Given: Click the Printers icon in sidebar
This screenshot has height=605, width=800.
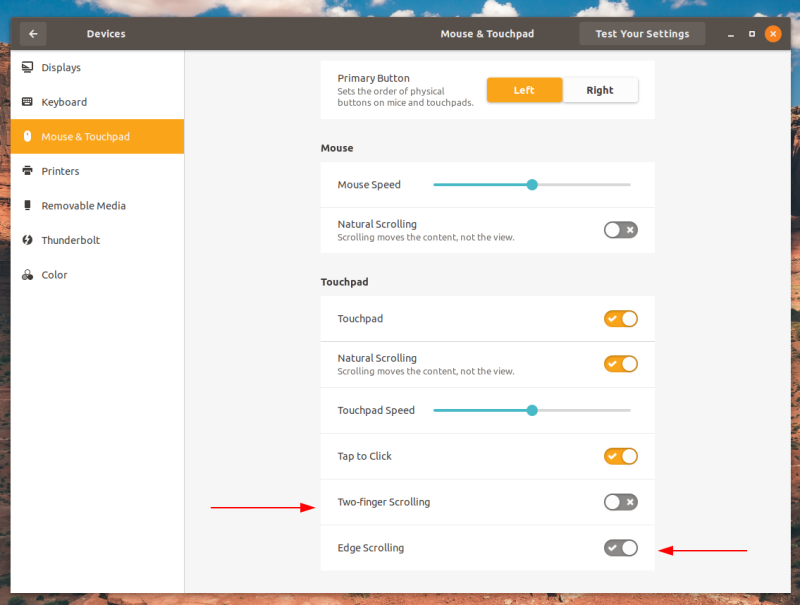Looking at the screenshot, I should (x=28, y=171).
